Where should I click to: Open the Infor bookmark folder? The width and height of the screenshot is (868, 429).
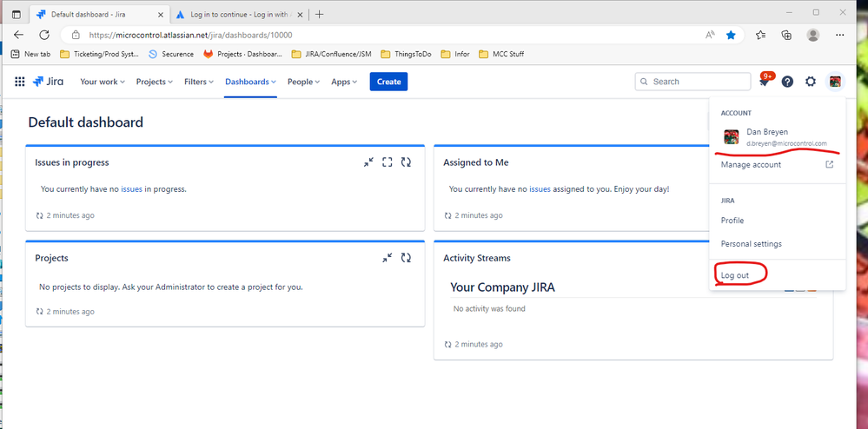455,54
